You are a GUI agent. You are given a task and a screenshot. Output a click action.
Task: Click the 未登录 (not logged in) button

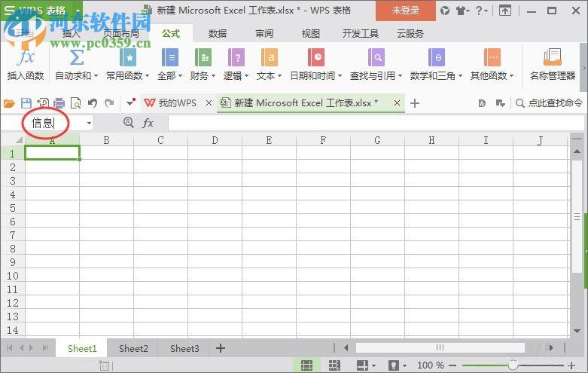coord(405,11)
